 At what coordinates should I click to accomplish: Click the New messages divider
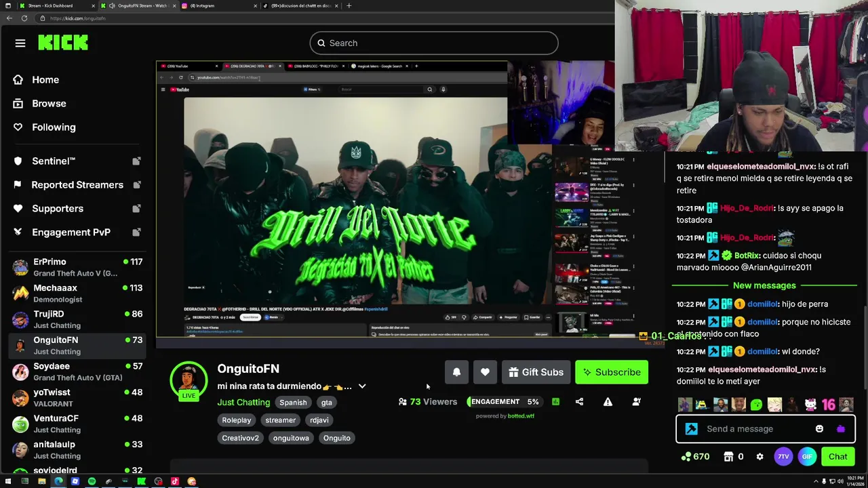[764, 286]
